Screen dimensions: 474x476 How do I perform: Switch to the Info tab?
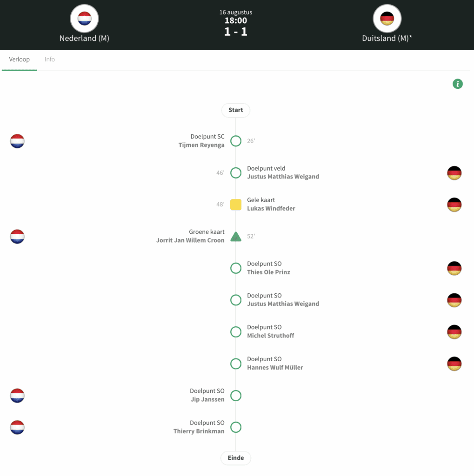(50, 59)
